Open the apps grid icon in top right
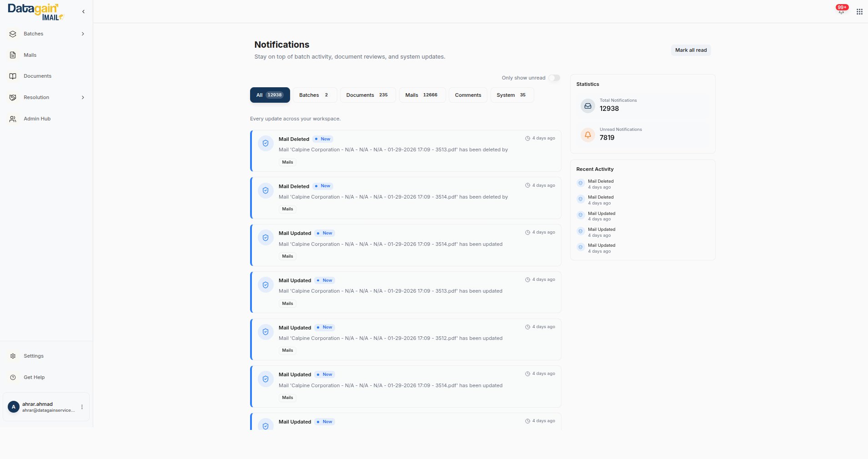 (859, 12)
